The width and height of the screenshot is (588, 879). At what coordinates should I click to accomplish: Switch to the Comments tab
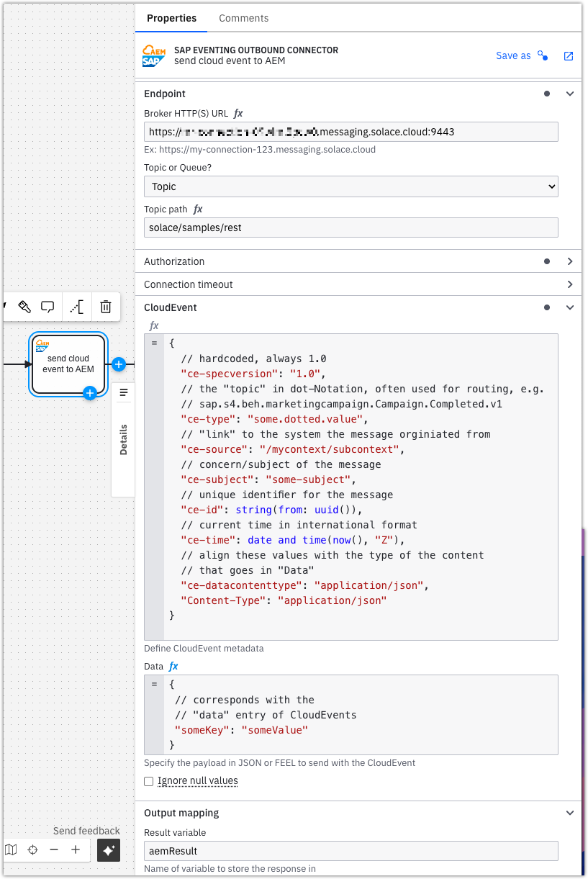tap(243, 18)
